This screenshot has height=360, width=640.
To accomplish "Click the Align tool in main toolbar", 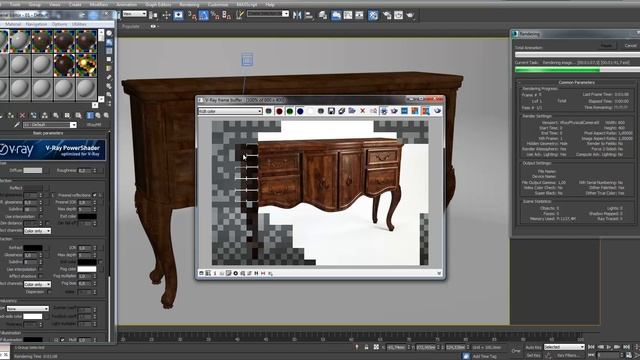I will 309,16.
